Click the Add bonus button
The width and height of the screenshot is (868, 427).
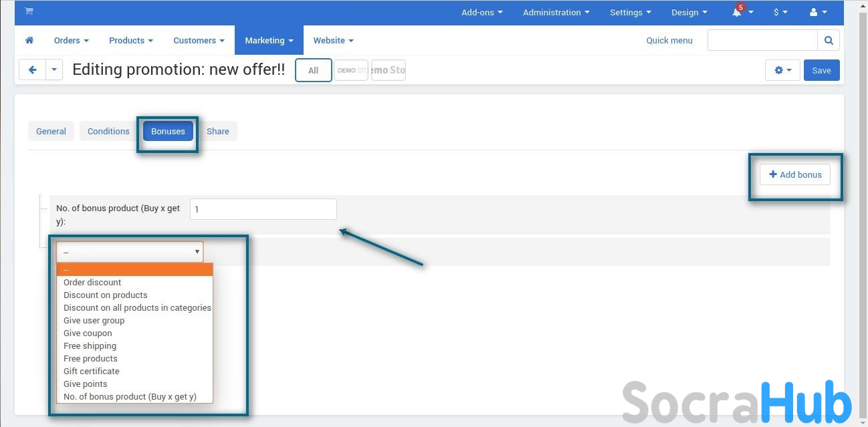pyautogui.click(x=795, y=174)
